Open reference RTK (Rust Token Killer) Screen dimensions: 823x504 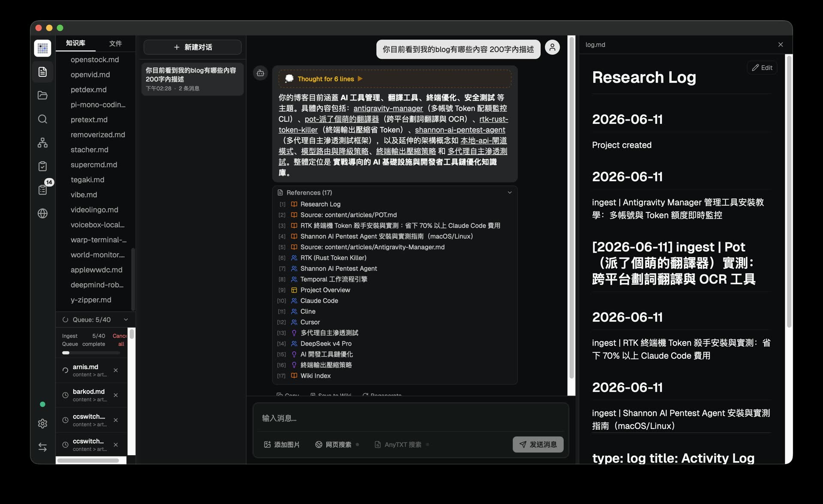333,258
